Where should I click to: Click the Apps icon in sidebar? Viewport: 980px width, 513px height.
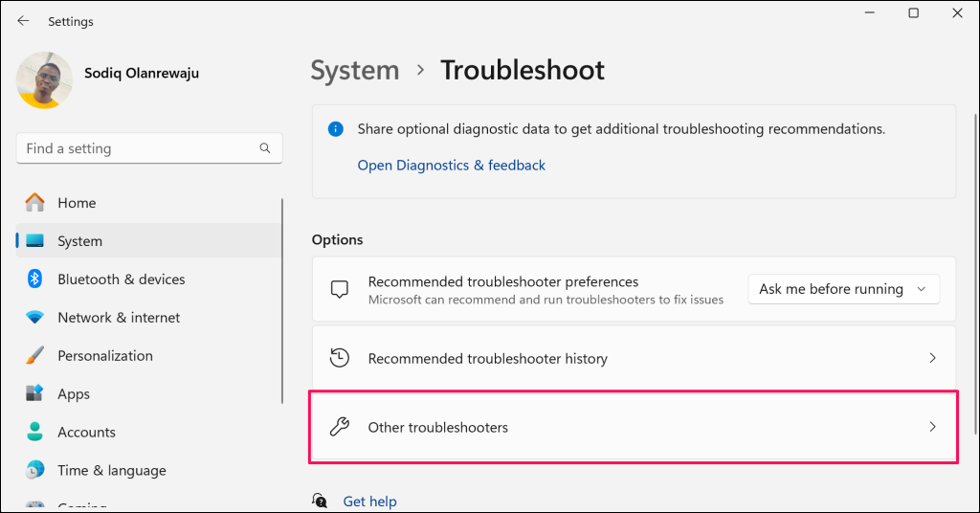point(35,394)
